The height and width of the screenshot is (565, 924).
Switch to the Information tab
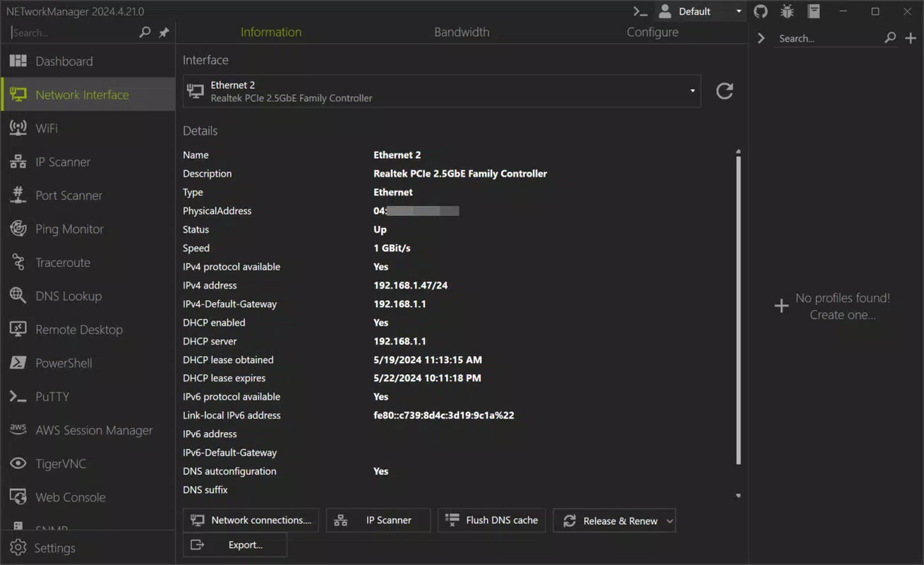click(x=271, y=32)
